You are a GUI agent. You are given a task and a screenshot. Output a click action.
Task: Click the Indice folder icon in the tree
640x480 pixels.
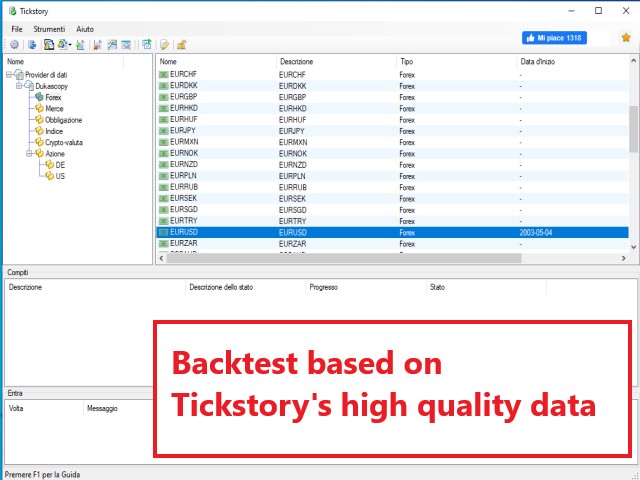point(39,131)
